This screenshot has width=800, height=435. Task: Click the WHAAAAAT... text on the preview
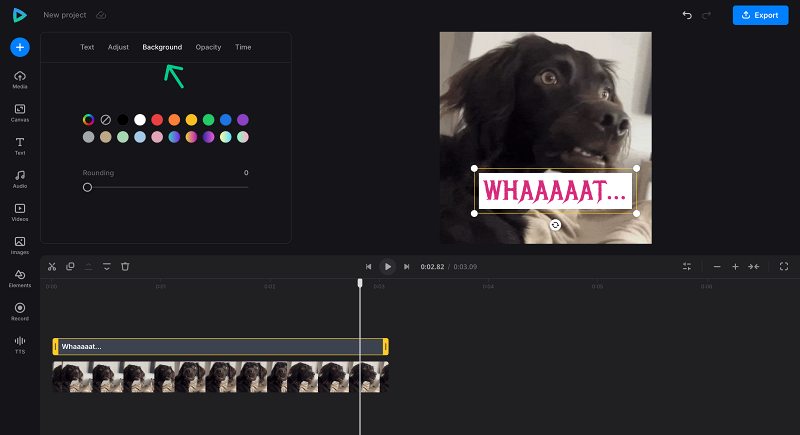coord(555,191)
